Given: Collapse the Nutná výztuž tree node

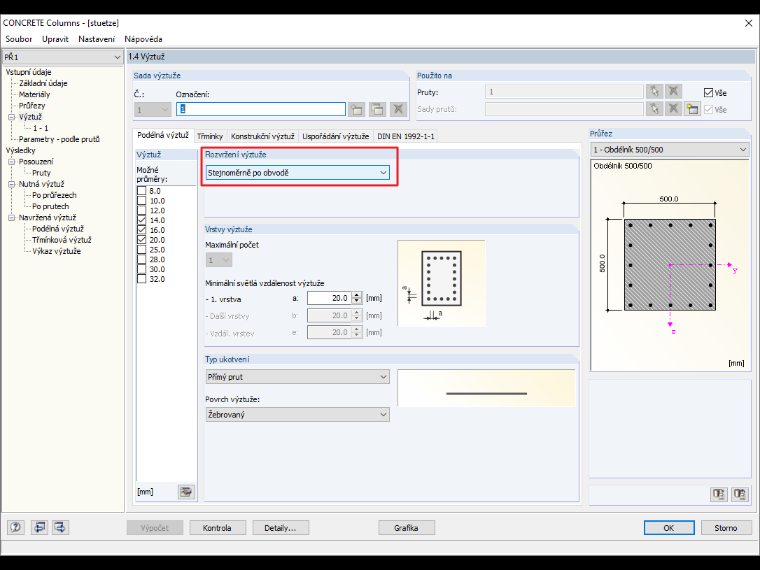Looking at the screenshot, I should 12,184.
